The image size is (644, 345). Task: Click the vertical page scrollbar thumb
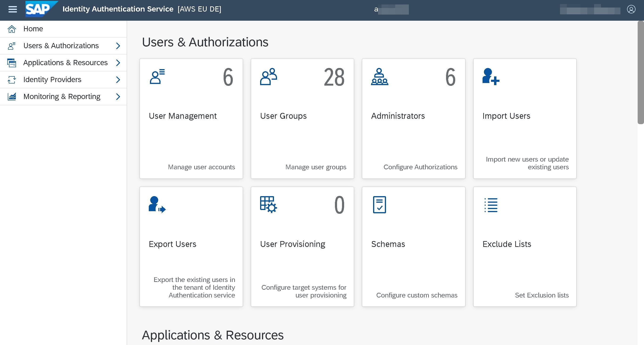(640, 72)
